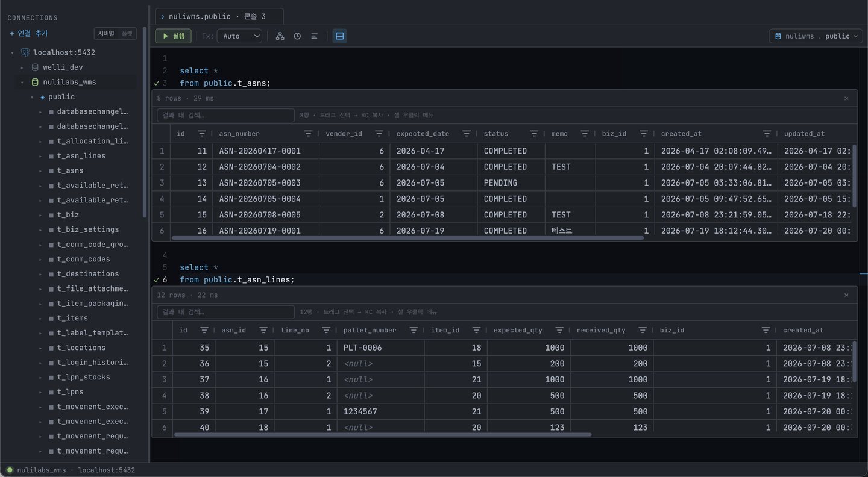Image resolution: width=868 pixels, height=477 pixels.
Task: Open the nuliwms . public schema selector
Action: pyautogui.click(x=816, y=36)
